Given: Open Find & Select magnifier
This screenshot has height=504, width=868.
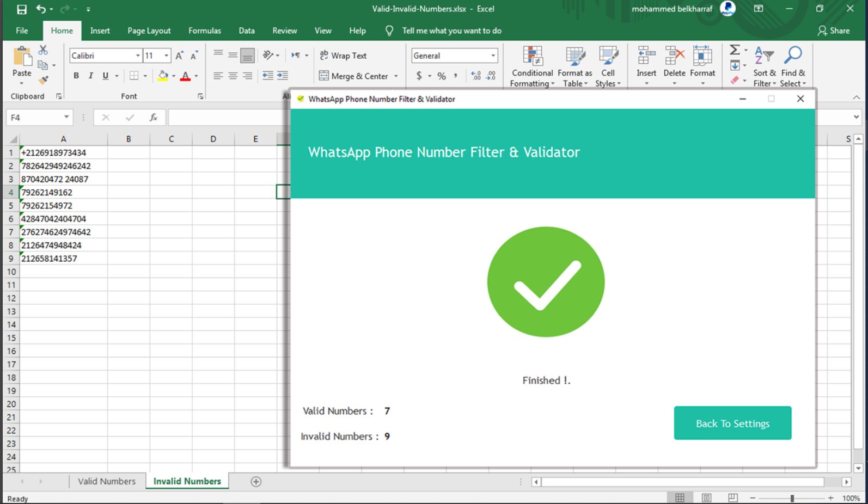Looking at the screenshot, I should pos(793,66).
